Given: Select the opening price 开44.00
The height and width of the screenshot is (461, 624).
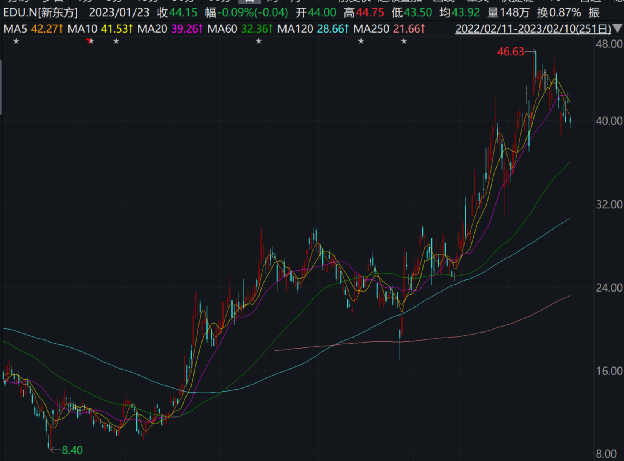Looking at the screenshot, I should point(316,13).
